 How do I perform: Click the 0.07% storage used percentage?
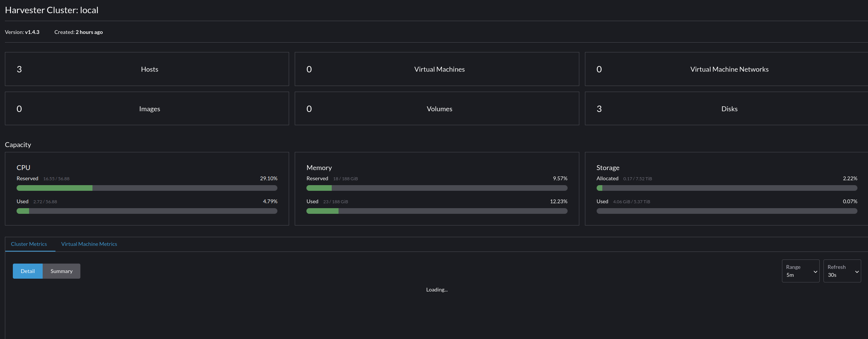[850, 201]
